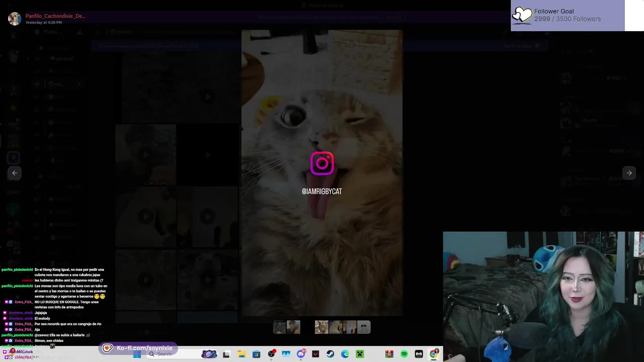Open the Windows Start menu
644x362 pixels.
(x=136, y=354)
